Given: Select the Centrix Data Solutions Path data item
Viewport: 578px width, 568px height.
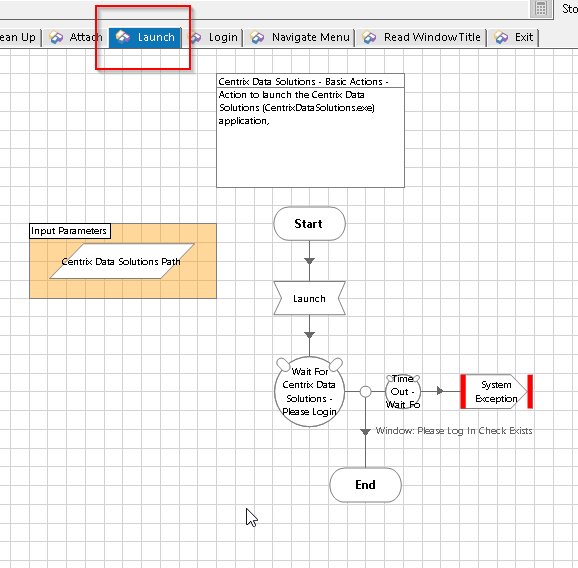Looking at the screenshot, I should tap(122, 261).
